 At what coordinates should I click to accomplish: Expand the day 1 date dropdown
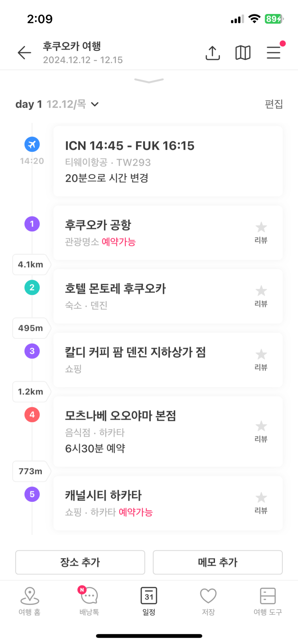pyautogui.click(x=95, y=105)
